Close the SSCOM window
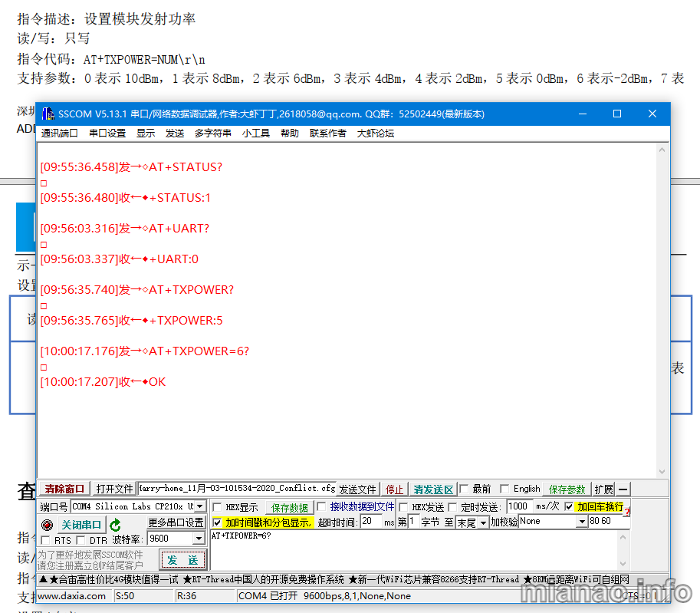The width and height of the screenshot is (700, 613). [x=652, y=114]
